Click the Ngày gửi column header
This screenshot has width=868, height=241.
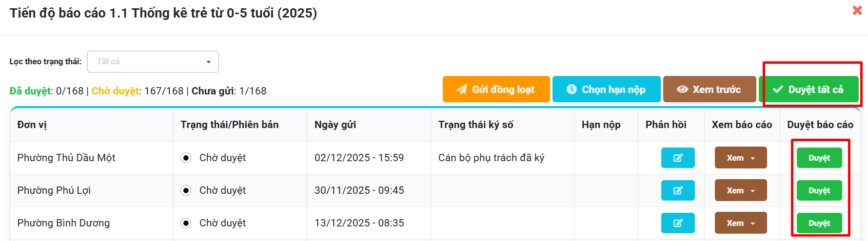pyautogui.click(x=335, y=125)
